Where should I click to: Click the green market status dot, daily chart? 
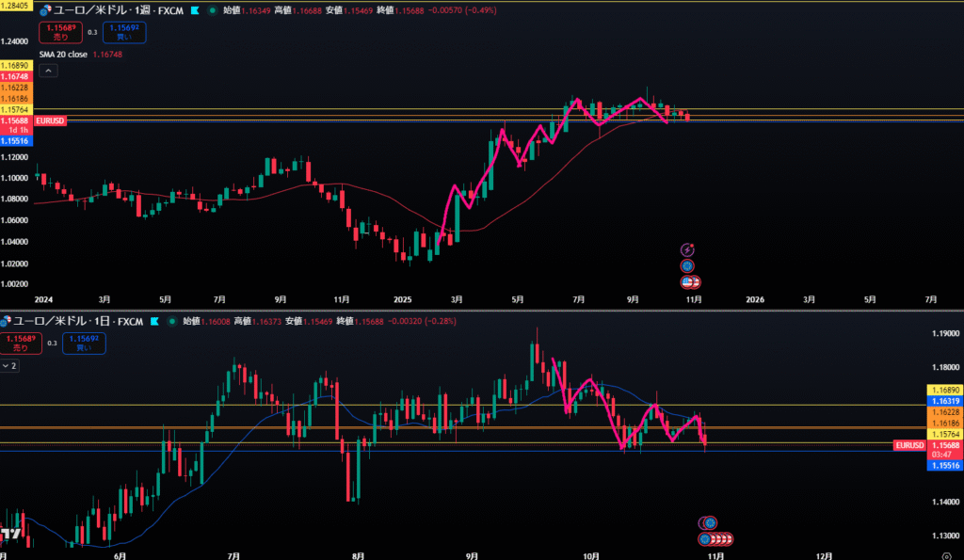click(172, 320)
